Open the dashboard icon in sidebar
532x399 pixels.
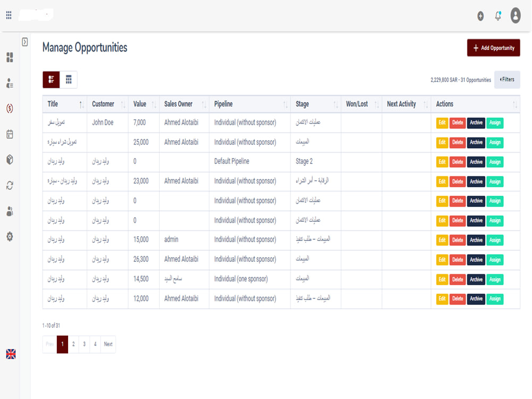click(10, 57)
